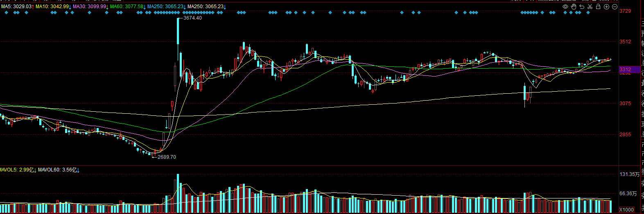644x214 pixels.
Task: Click the green MA60: 3077.58 label
Action: [128, 7]
